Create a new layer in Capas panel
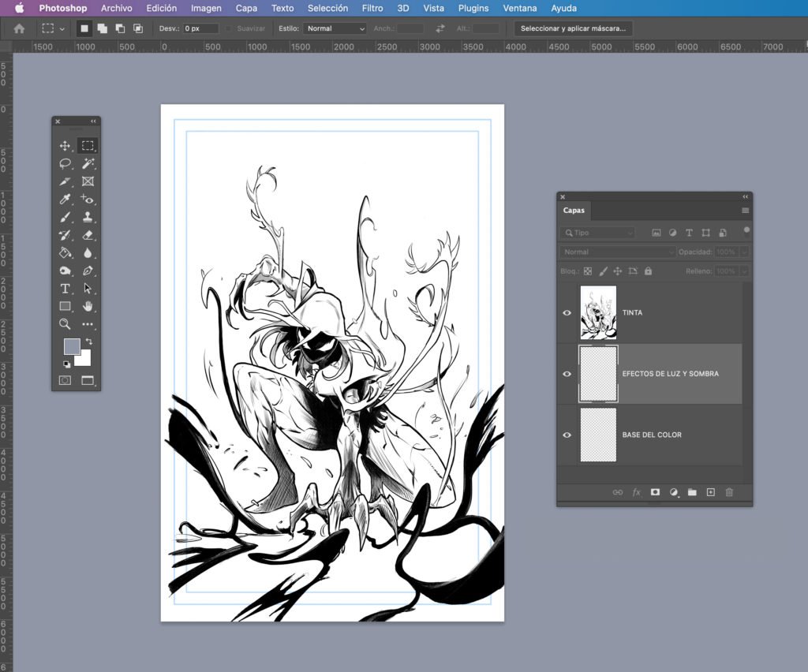The image size is (808, 672). click(x=710, y=492)
